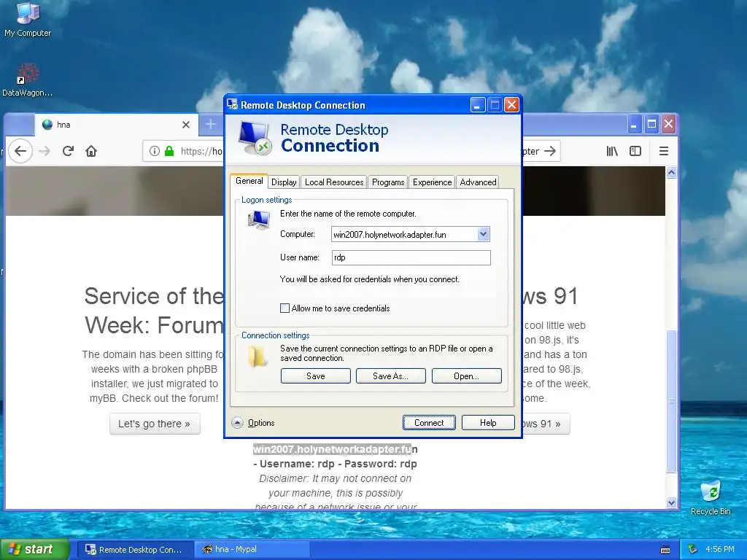Click the green padlock security icon
This screenshot has height=560, width=747.
pyautogui.click(x=169, y=151)
